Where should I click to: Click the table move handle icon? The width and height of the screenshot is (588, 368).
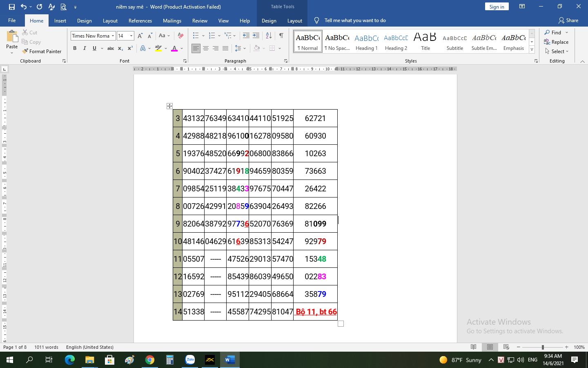pyautogui.click(x=169, y=106)
